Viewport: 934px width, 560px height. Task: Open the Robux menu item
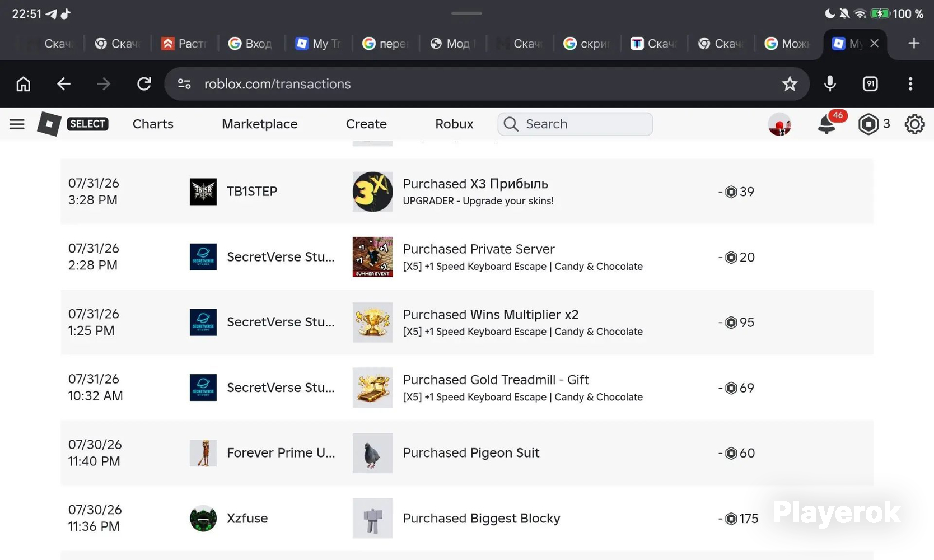point(454,124)
